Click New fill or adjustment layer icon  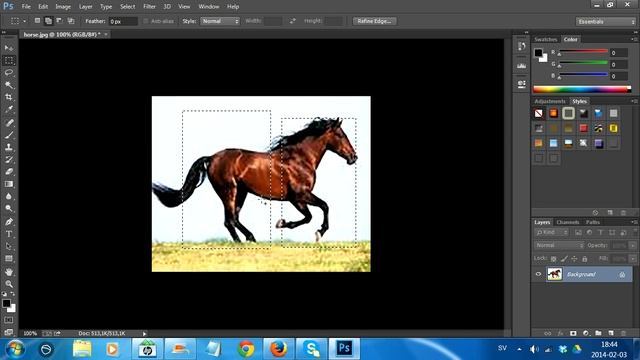point(586,333)
